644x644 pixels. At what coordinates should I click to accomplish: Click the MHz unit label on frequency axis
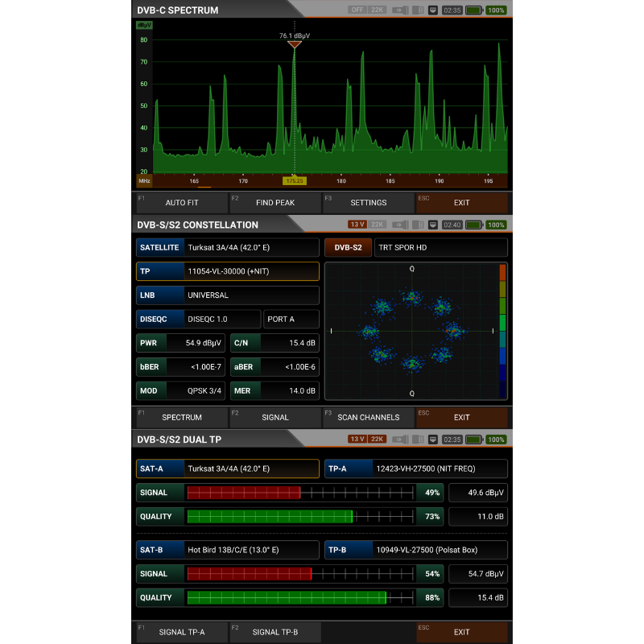coord(144,180)
